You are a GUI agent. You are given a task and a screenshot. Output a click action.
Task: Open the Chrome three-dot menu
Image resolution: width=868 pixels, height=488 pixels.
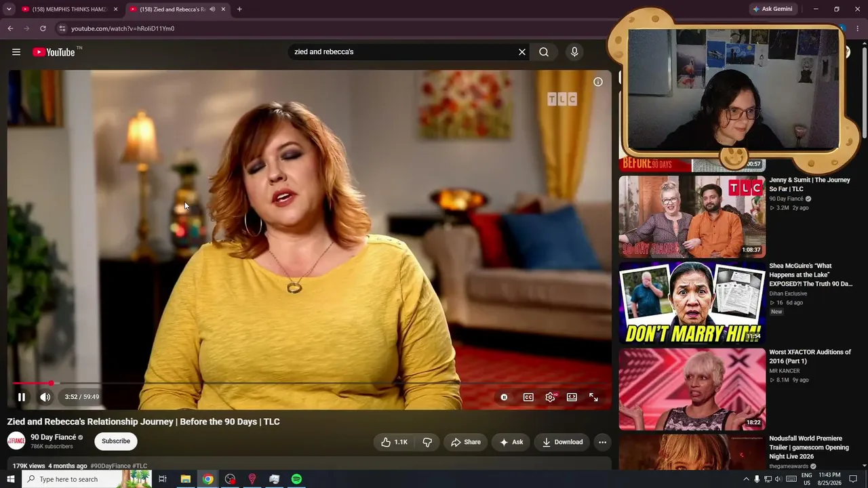[x=858, y=28]
